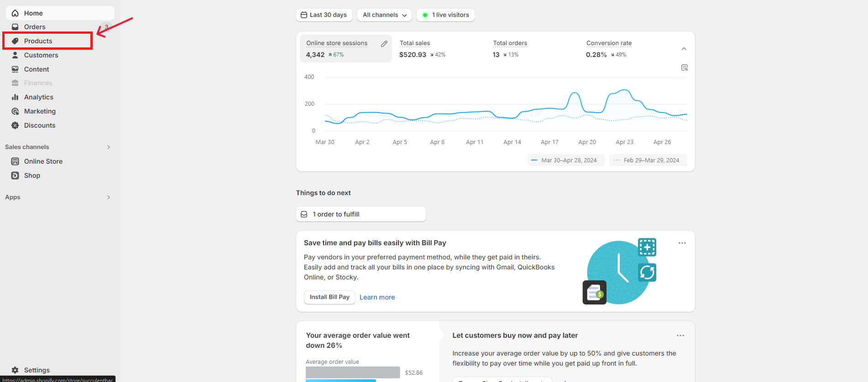The height and width of the screenshot is (382, 868).
Task: Open the All channels dropdown
Action: [384, 15]
